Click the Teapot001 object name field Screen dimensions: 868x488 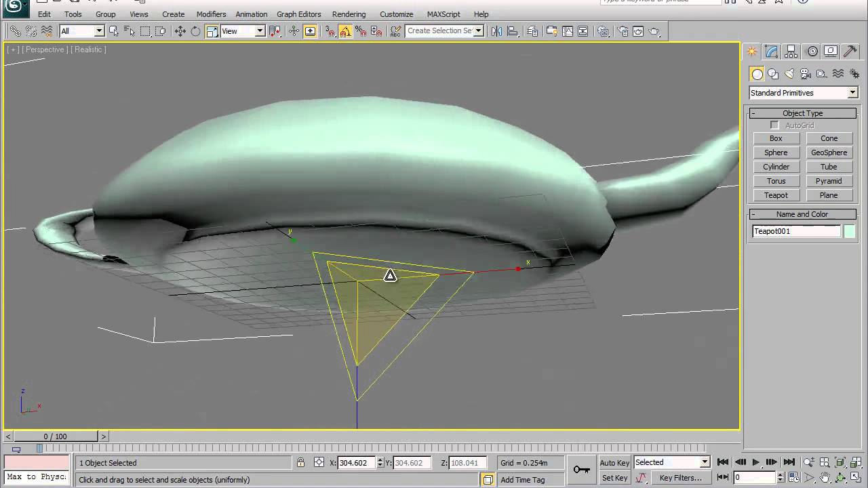click(x=797, y=231)
